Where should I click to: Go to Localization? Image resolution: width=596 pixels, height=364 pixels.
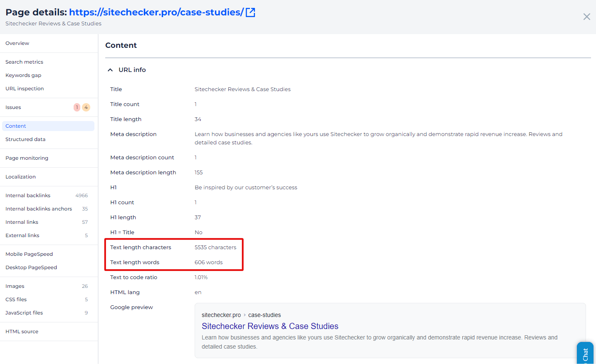(x=20, y=177)
